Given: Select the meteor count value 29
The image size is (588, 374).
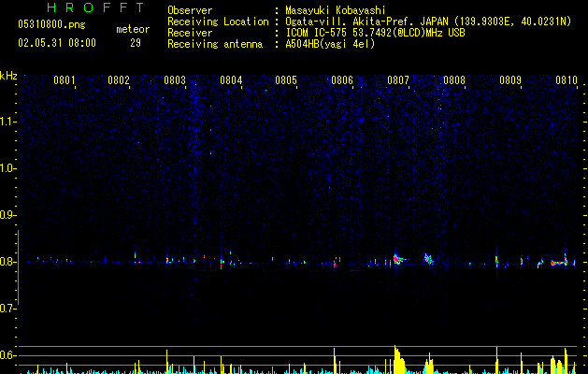Looking at the screenshot, I should tap(136, 43).
